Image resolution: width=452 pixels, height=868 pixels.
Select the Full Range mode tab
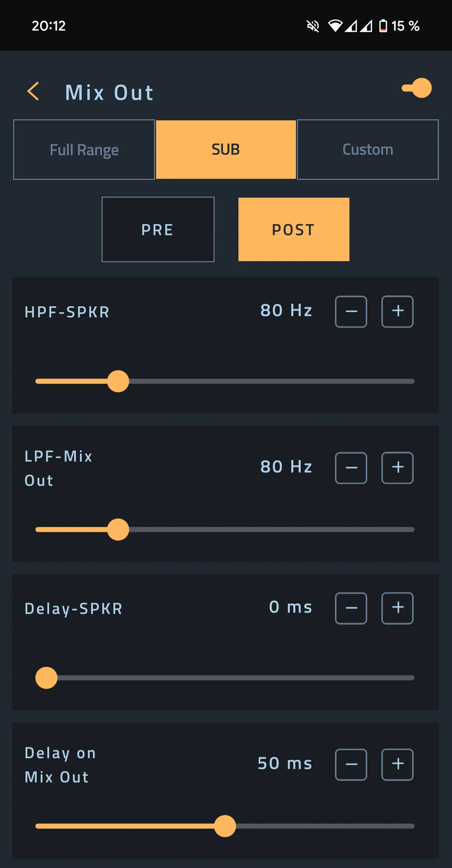coord(84,150)
